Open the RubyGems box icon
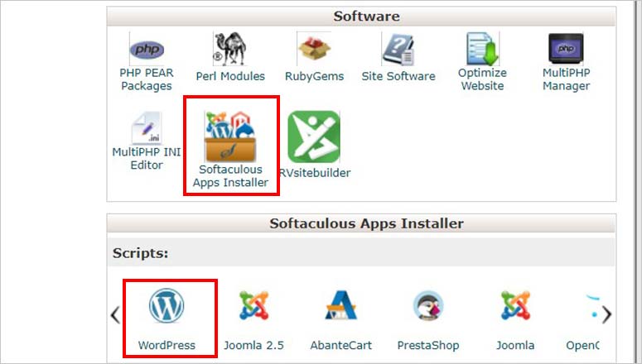The image size is (642, 364). click(314, 49)
